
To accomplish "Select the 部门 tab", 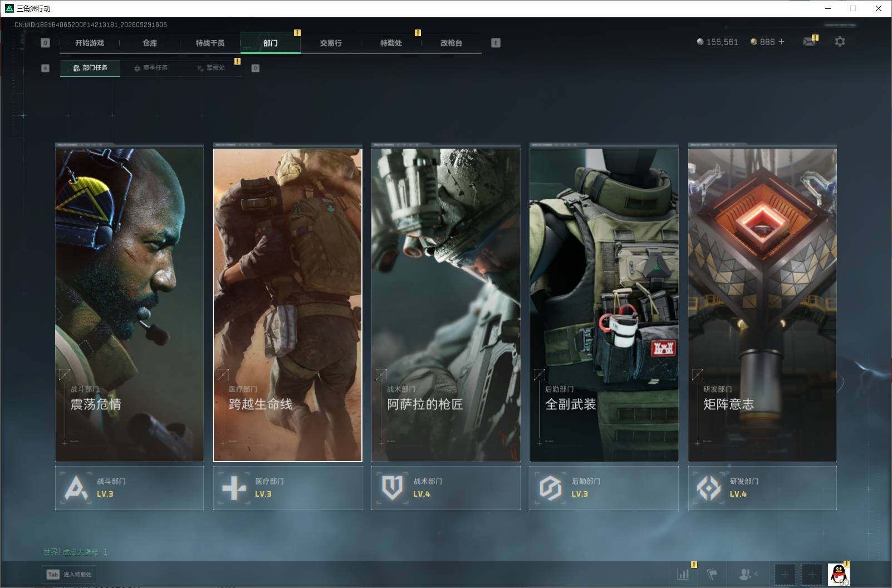I will [271, 43].
